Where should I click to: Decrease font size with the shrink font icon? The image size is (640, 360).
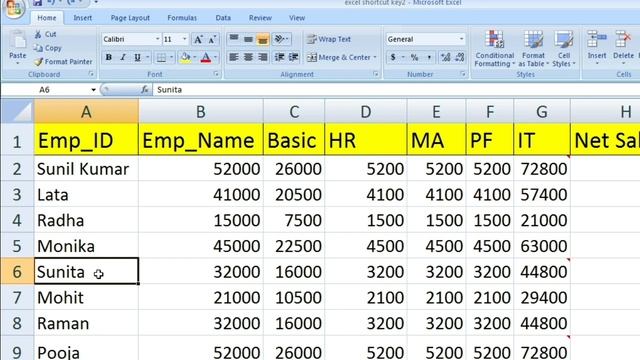(x=212, y=39)
